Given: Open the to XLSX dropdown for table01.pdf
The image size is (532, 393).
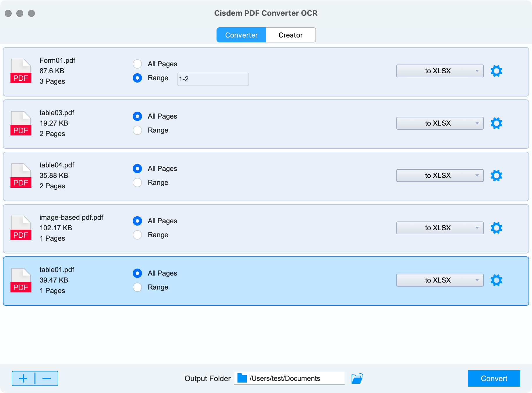Looking at the screenshot, I should (440, 280).
